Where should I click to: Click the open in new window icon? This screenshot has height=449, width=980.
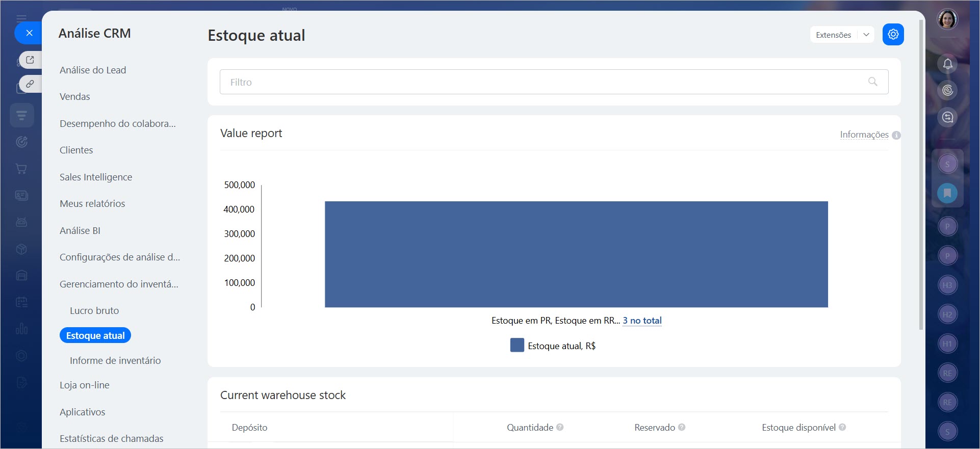click(x=30, y=60)
